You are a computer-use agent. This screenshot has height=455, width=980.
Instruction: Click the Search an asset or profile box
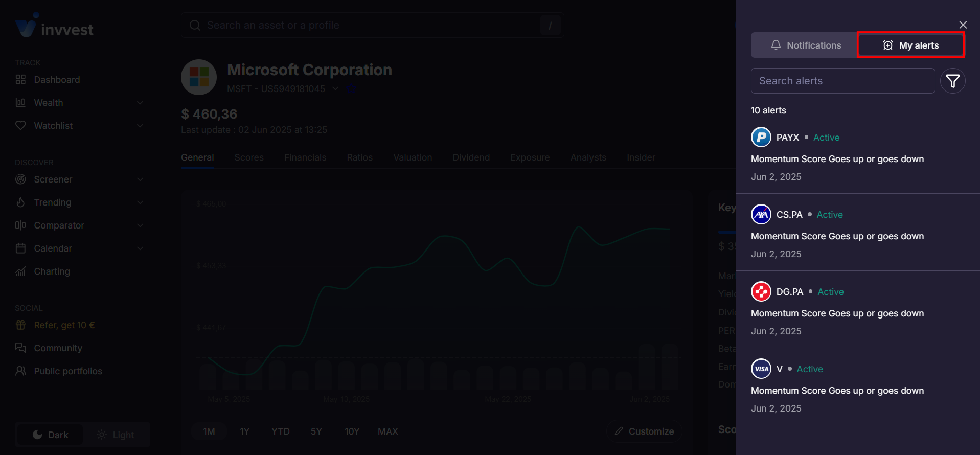coord(372,25)
